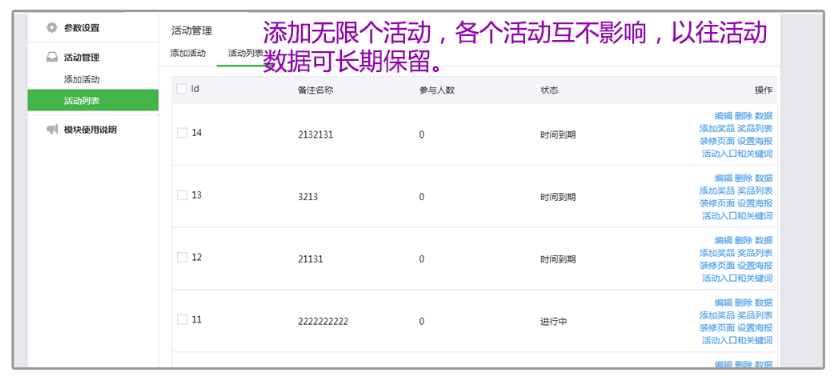Click the 时间到期 status in row 14
836x384 pixels.
[558, 135]
